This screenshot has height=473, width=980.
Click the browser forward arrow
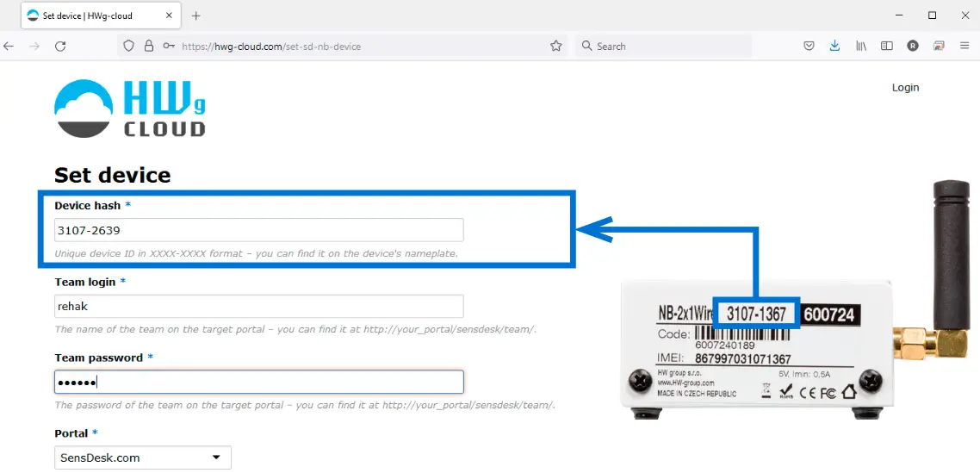coord(34,47)
